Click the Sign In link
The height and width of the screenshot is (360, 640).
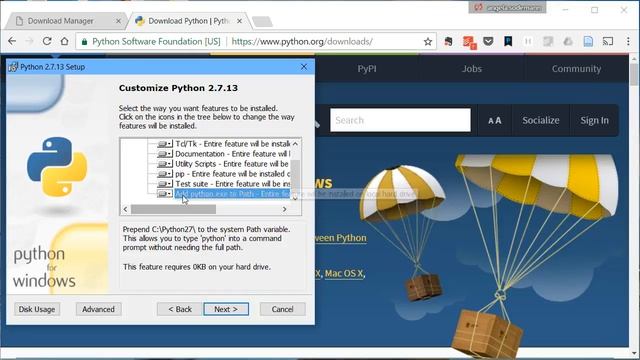(x=595, y=120)
